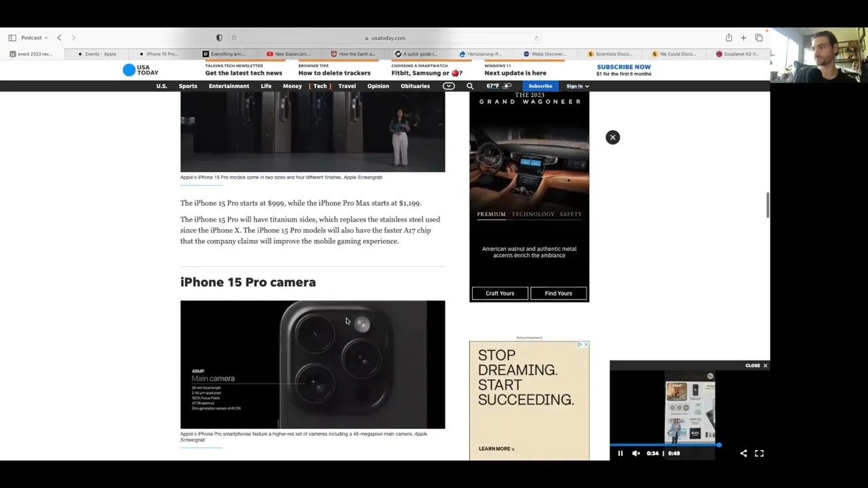Screen dimensions: 868x488
Task: Close the floating video player
Action: click(x=757, y=365)
